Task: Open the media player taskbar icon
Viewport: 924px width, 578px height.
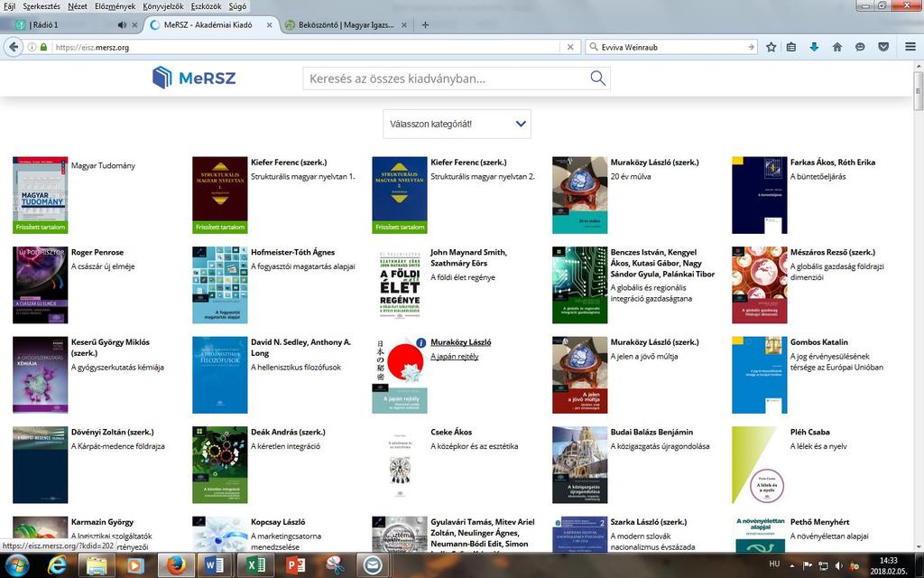Action: coord(135,565)
